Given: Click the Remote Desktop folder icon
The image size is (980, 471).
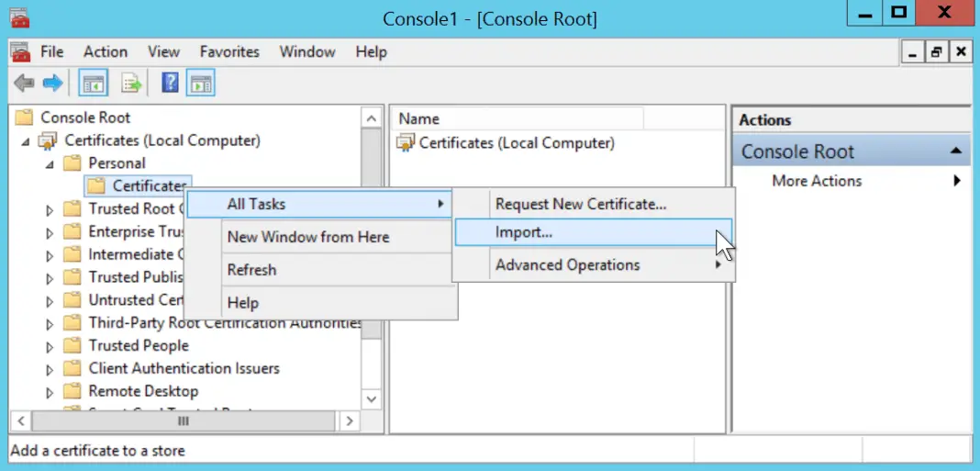Looking at the screenshot, I should tap(72, 391).
